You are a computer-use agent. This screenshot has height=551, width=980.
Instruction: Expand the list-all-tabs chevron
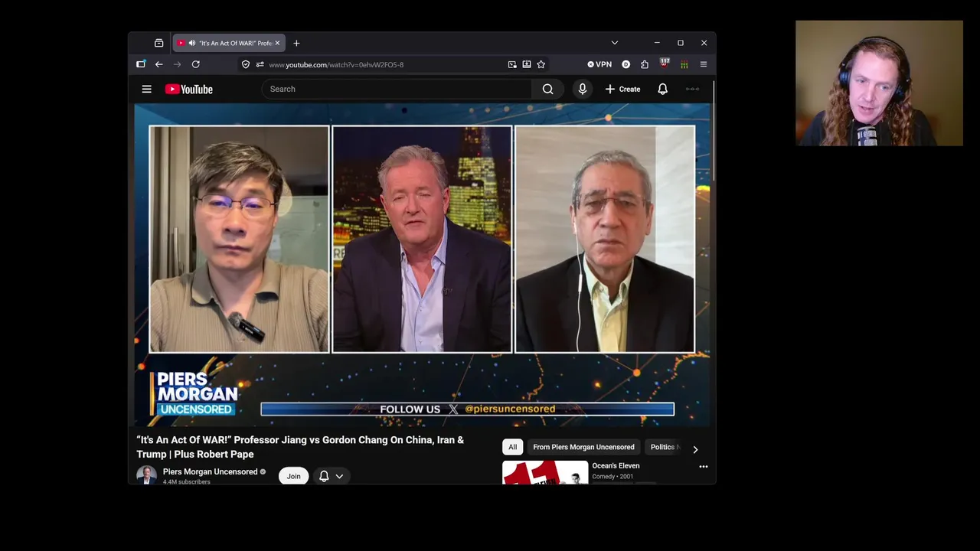(x=614, y=43)
